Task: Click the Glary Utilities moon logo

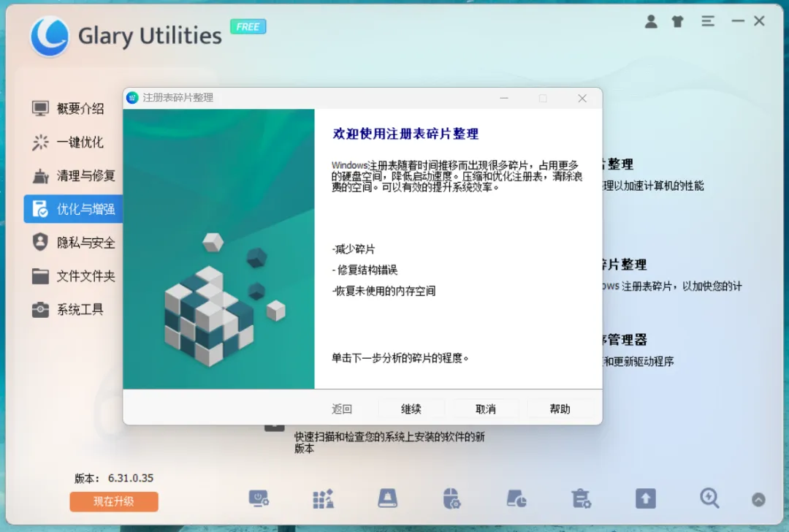Action: click(50, 37)
